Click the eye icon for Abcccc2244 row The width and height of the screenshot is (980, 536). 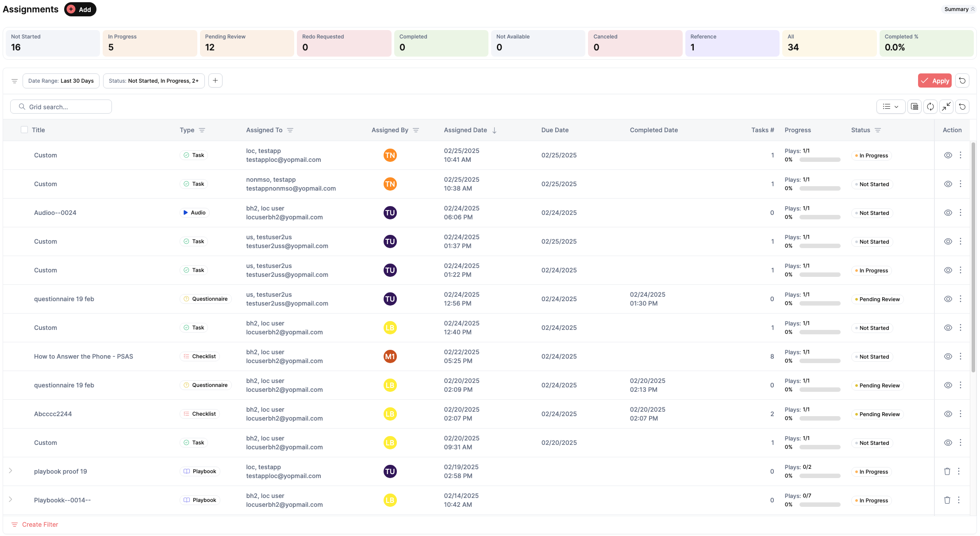[948, 414]
